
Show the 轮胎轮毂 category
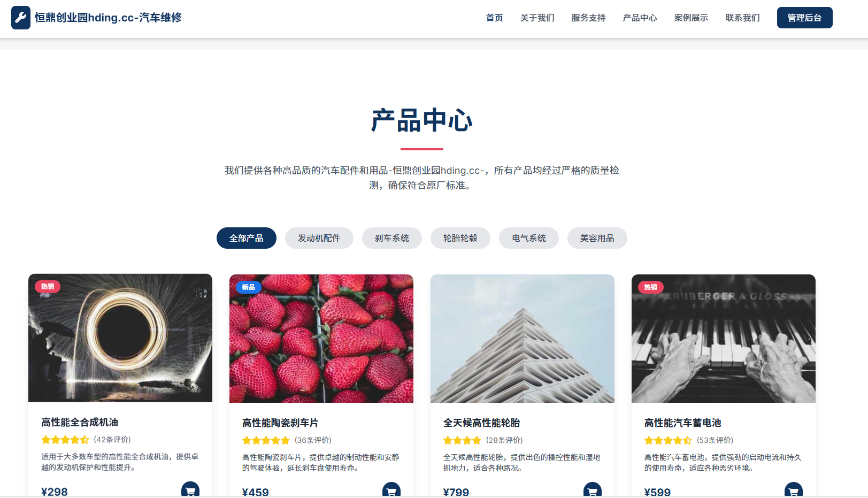click(460, 238)
